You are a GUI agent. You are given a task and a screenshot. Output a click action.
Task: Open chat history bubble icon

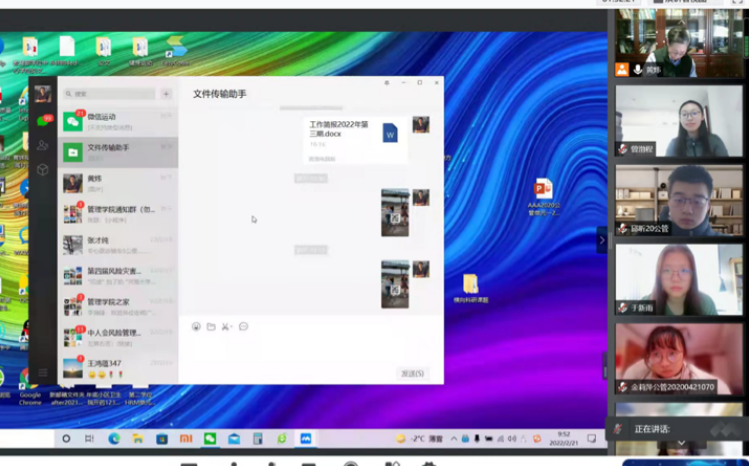pyautogui.click(x=243, y=326)
